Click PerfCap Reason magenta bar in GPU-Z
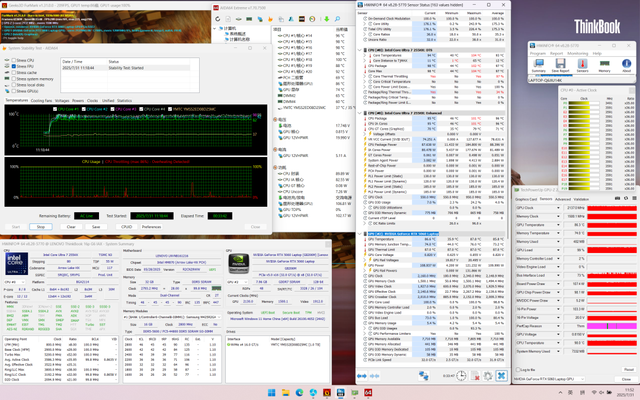Screen dimensions: 640x400 point(612,326)
